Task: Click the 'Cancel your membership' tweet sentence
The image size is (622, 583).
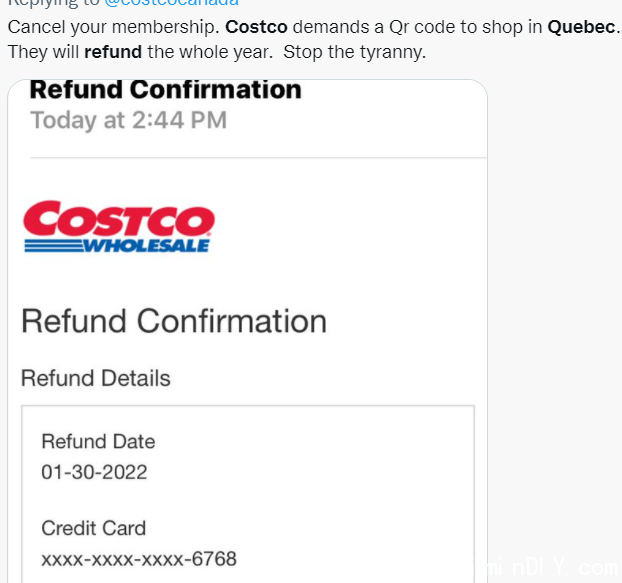Action: tap(113, 27)
